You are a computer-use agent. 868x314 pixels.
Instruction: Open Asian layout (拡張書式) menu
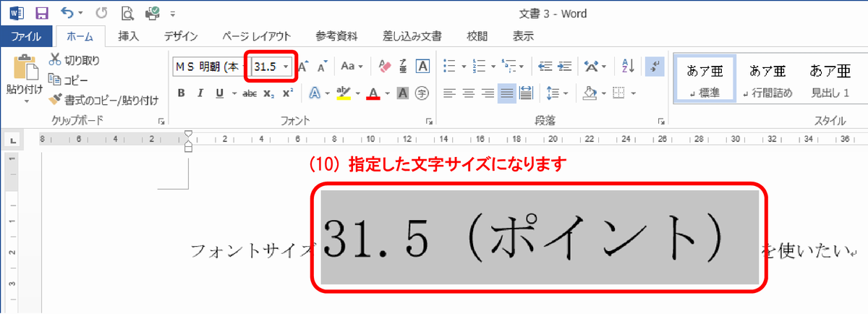pyautogui.click(x=595, y=66)
